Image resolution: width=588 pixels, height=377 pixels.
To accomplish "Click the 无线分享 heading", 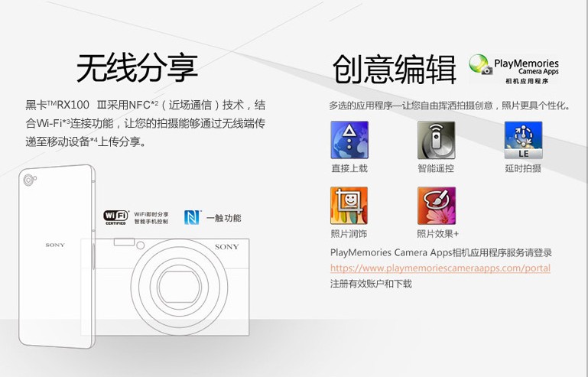I will point(137,68).
